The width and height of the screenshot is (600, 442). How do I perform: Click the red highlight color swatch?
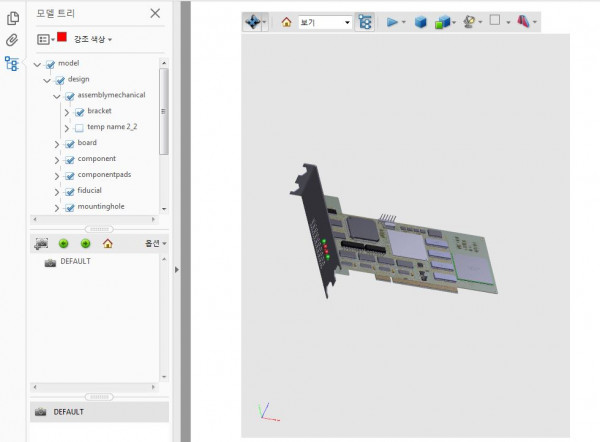62,38
